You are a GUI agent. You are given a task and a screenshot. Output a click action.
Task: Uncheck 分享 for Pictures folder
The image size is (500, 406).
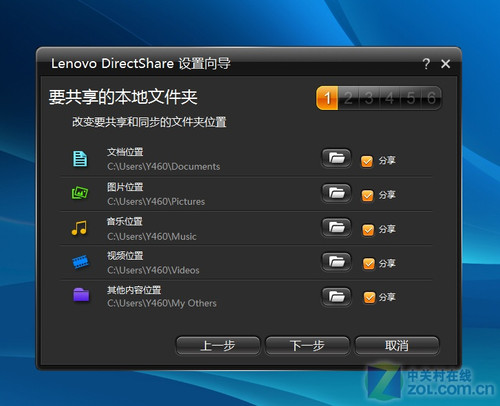click(x=367, y=195)
